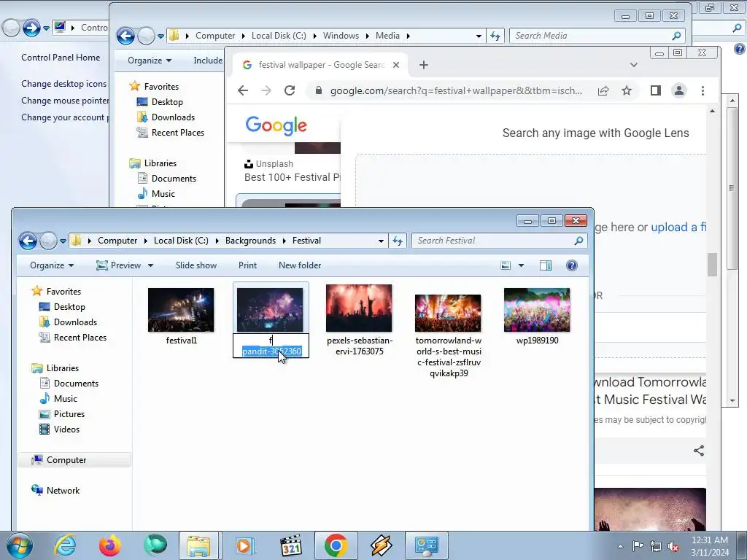Reload the Chrome page
The height and width of the screenshot is (560, 747).
(290, 90)
